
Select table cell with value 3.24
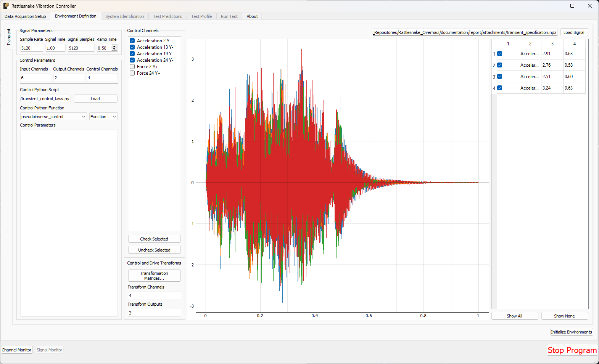pyautogui.click(x=552, y=88)
